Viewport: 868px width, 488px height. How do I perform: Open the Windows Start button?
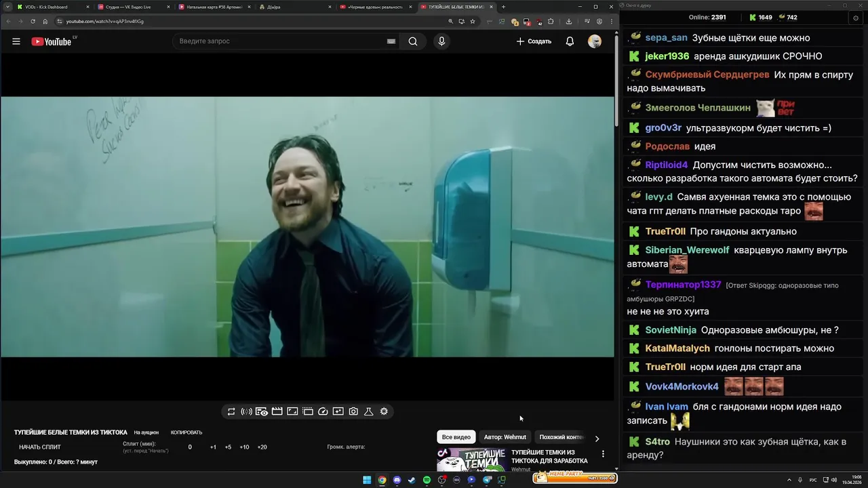coord(367,480)
